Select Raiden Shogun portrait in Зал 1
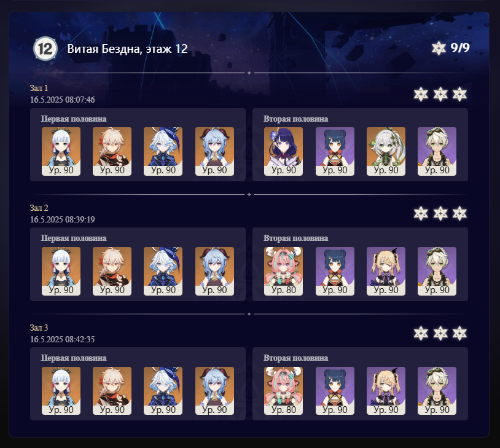500x448 pixels. click(284, 151)
